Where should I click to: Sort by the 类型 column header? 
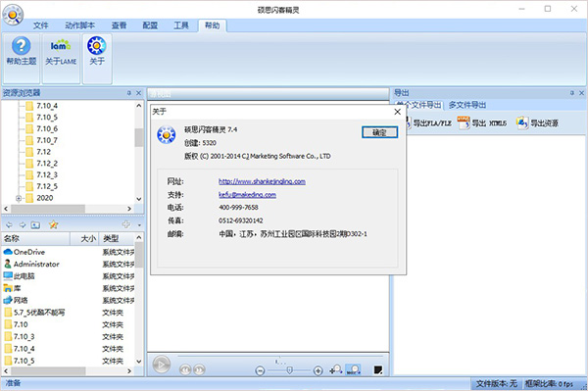(x=117, y=238)
